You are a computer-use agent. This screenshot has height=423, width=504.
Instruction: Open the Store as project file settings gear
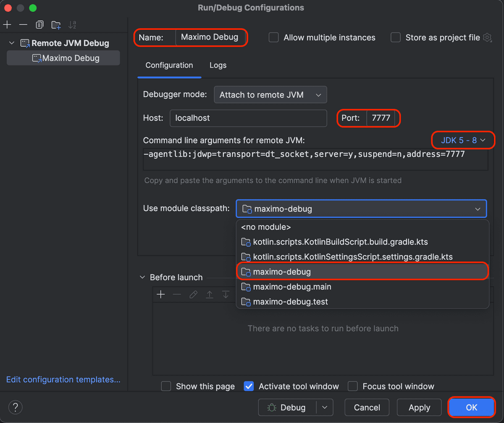coord(487,37)
